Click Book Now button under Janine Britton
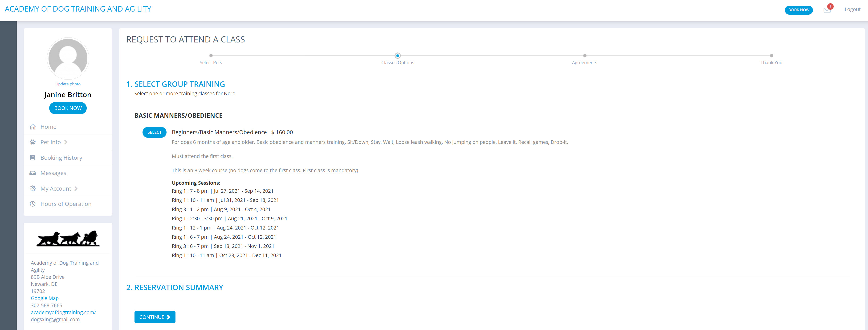This screenshot has width=868, height=330. tap(68, 108)
